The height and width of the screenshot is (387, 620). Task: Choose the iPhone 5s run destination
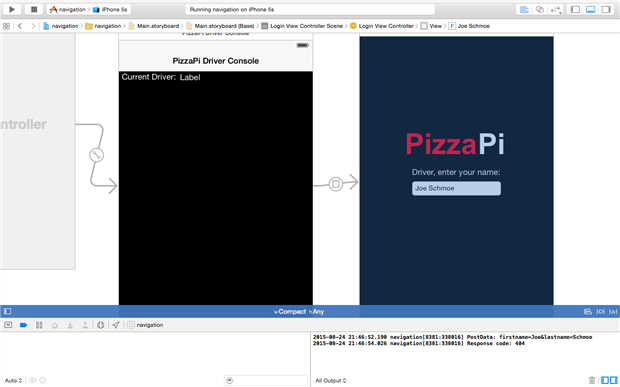(x=111, y=9)
